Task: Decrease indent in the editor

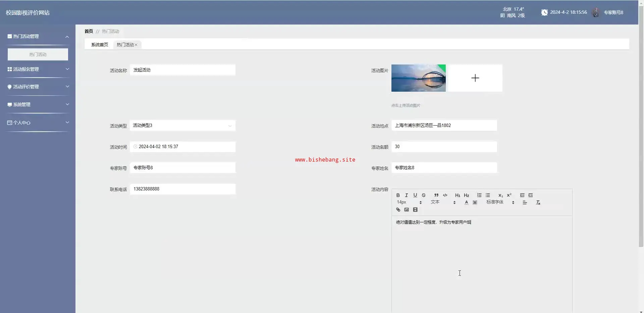Action: coord(522,195)
